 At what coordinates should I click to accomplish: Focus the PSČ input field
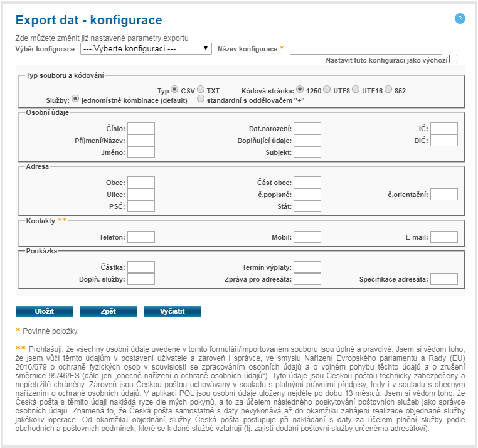pyautogui.click(x=141, y=206)
